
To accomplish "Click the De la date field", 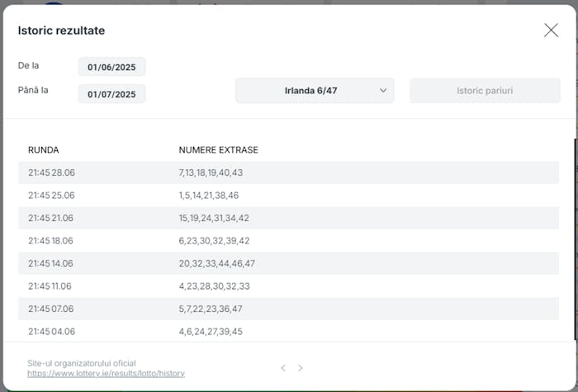I will click(x=111, y=67).
